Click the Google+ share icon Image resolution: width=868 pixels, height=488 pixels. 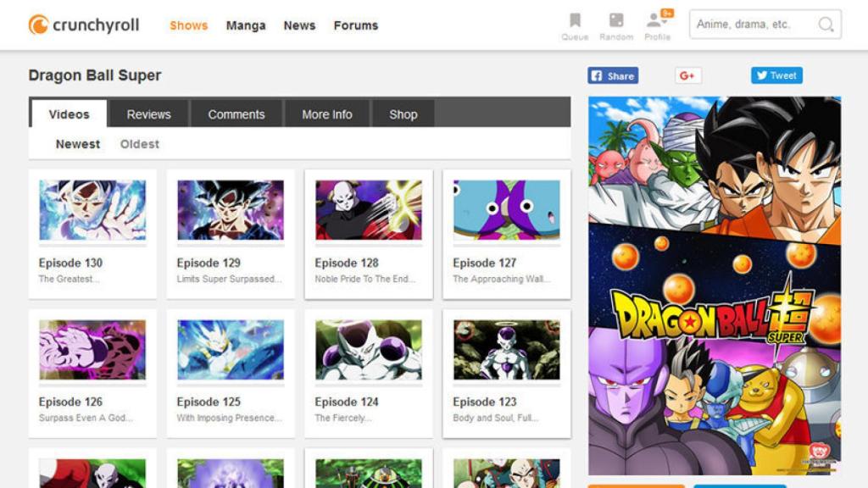[687, 76]
